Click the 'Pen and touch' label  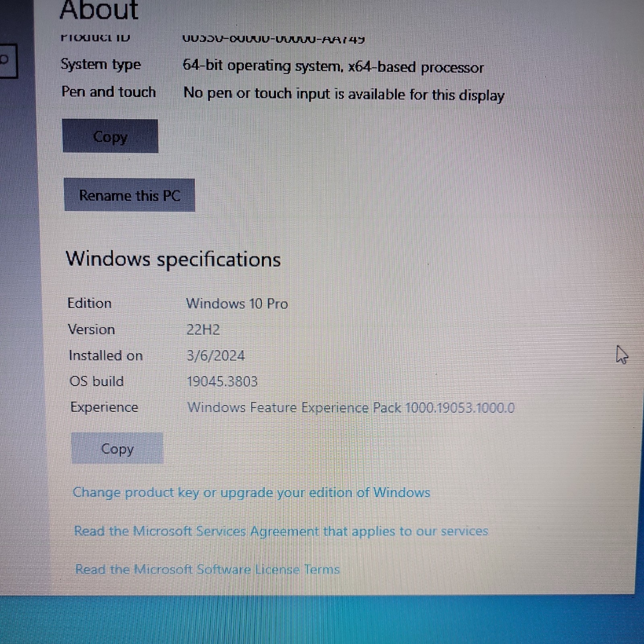tap(109, 92)
